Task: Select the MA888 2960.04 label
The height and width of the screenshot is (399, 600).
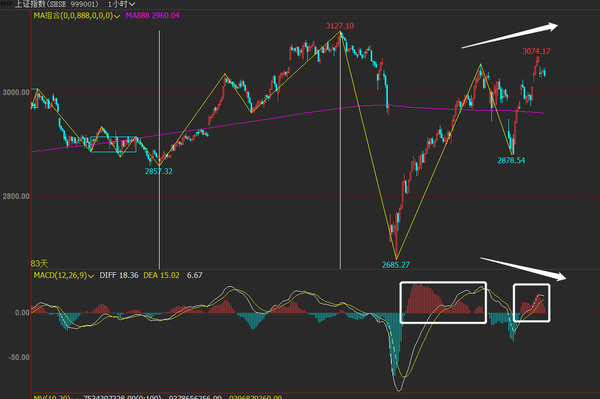Action: (x=152, y=16)
